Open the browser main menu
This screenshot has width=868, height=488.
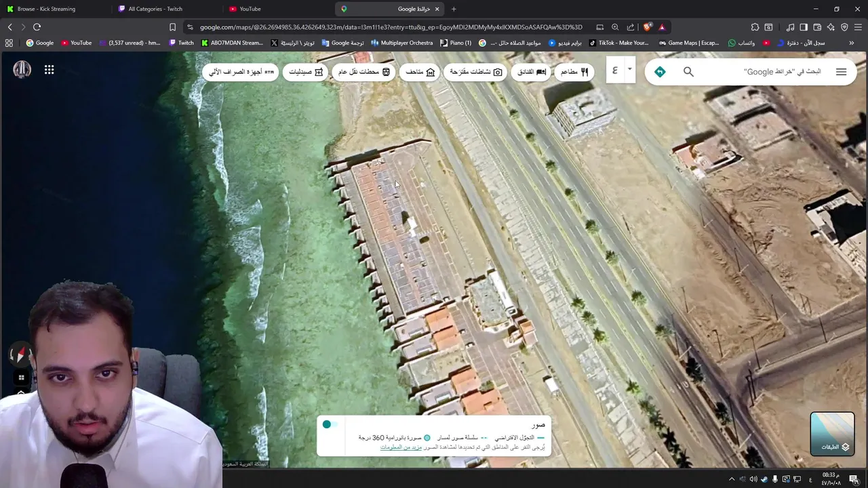tap(858, 27)
